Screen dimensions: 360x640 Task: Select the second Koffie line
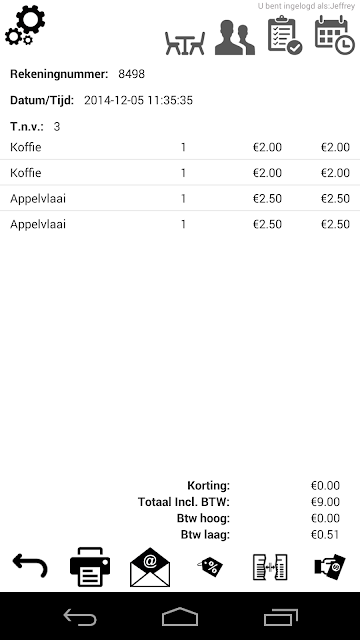tap(180, 173)
